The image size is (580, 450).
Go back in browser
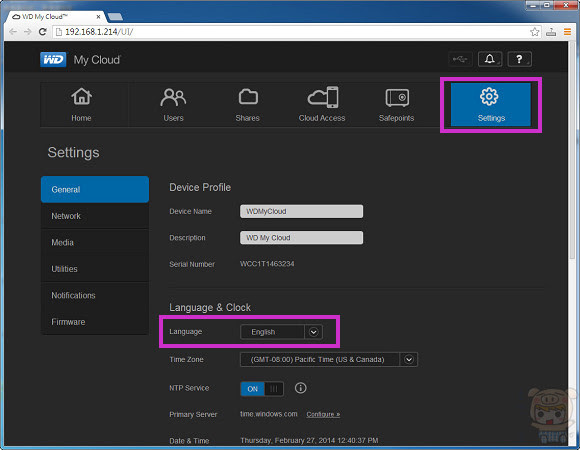13,32
